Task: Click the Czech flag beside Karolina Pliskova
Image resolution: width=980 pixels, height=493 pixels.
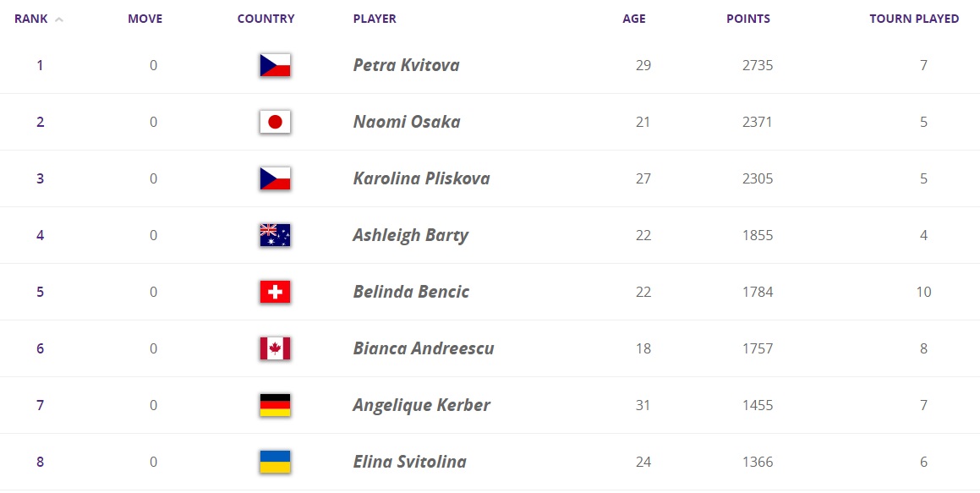Action: [275, 178]
